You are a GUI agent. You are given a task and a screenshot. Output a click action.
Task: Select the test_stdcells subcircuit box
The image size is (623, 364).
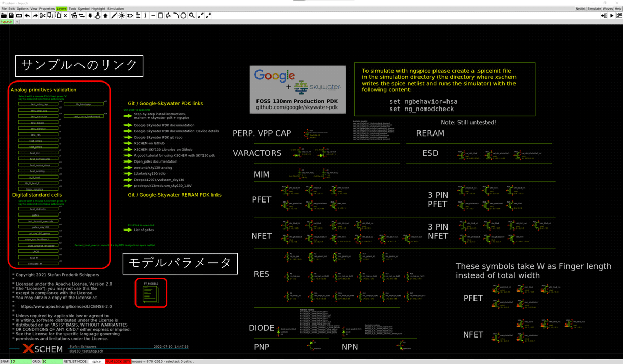pyautogui.click(x=39, y=209)
